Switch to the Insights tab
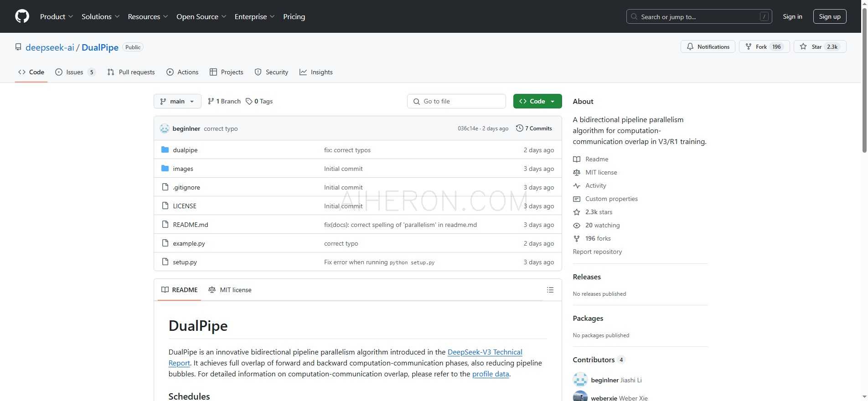868x401 pixels. pos(316,72)
